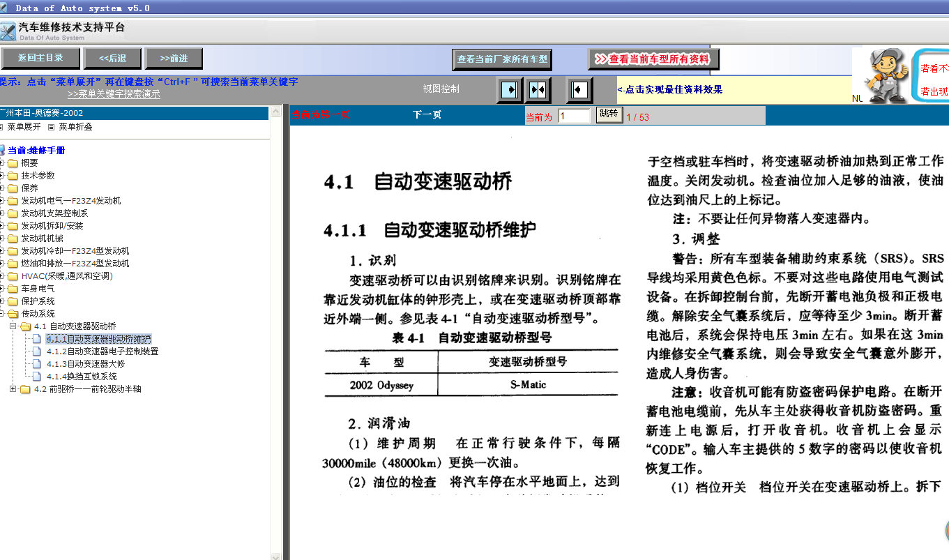949x560 pixels.
Task: Click the 4.1.4换挡互锁系统 document icon
Action: (37, 377)
